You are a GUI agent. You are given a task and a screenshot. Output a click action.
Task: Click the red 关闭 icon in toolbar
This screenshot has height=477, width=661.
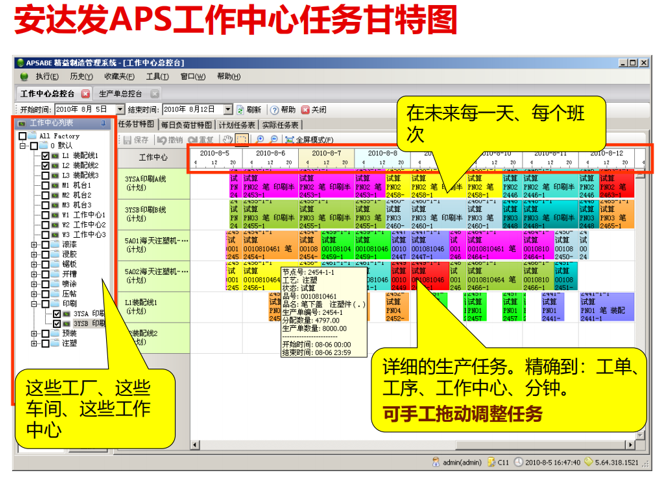coord(305,110)
